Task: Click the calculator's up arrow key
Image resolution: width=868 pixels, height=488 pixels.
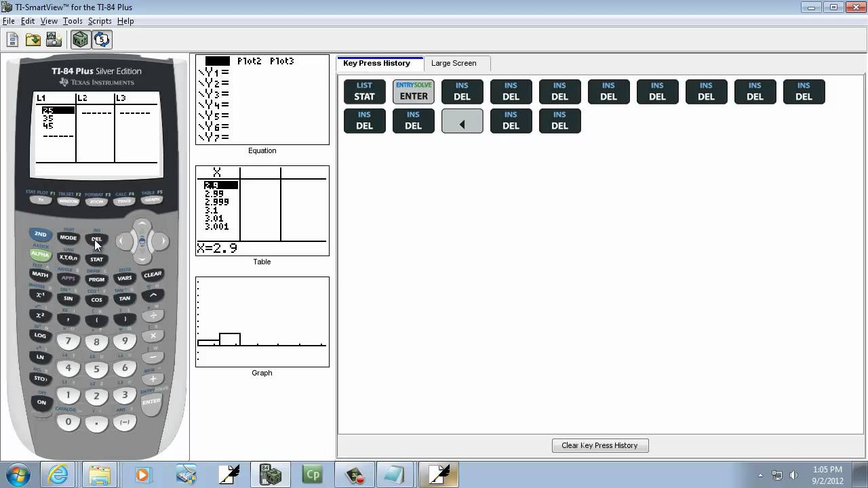Action: click(x=142, y=224)
